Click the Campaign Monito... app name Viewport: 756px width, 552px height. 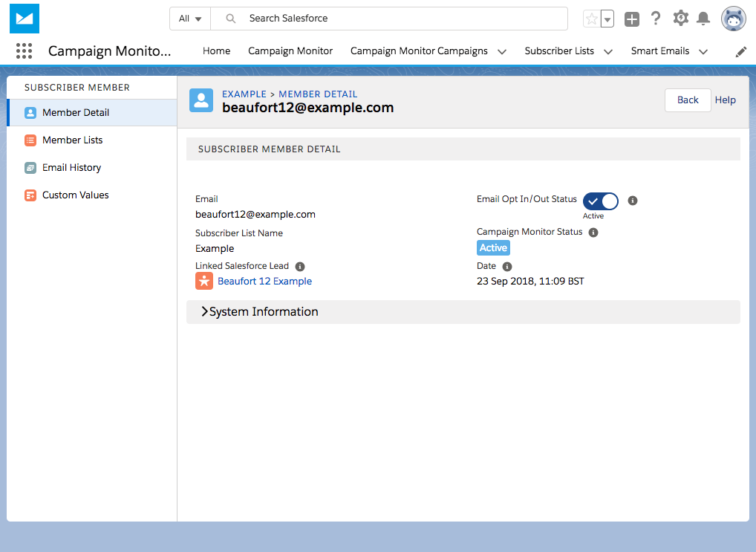point(109,51)
